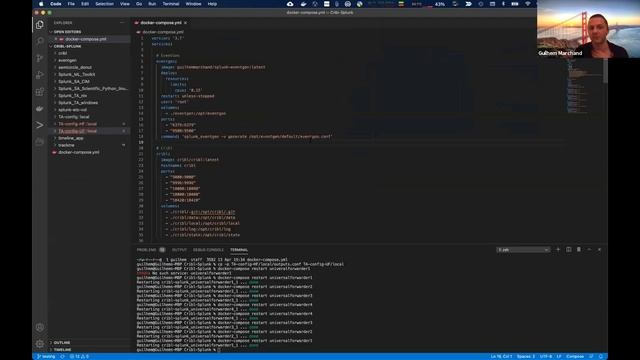
Task: Click the errors and warnings count in the status bar
Action: pyautogui.click(x=79, y=356)
